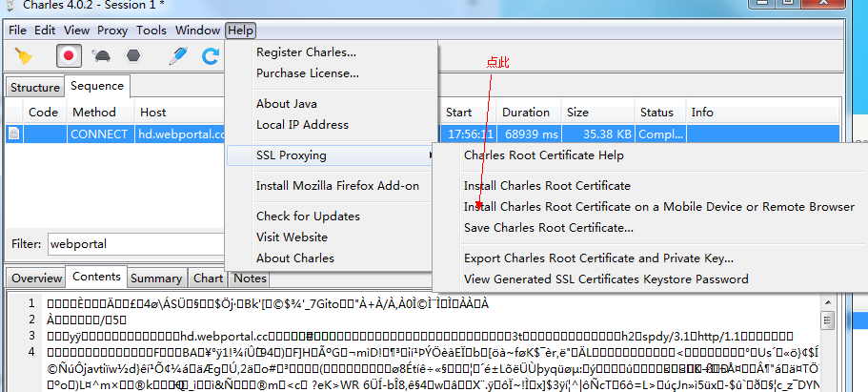
Task: Click the Filter field containing webportal
Action: 136,244
